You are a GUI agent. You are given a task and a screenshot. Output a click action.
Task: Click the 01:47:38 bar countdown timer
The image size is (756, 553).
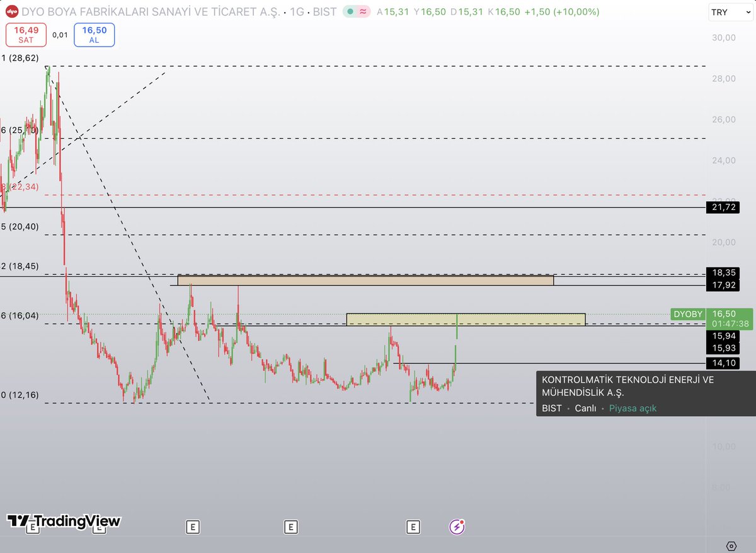click(x=730, y=323)
